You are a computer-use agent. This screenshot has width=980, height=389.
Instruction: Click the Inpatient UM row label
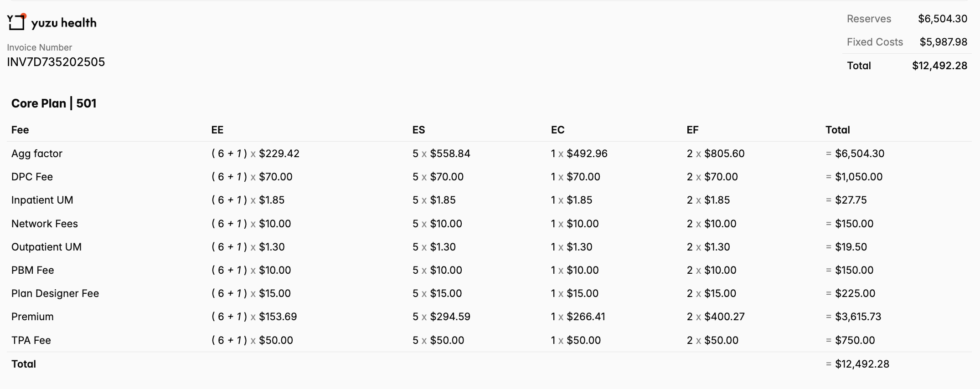click(42, 200)
